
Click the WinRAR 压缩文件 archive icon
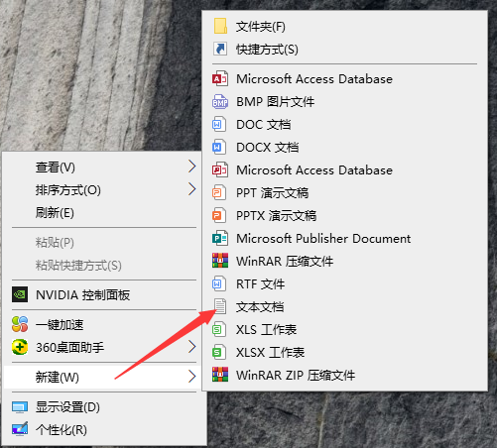tap(220, 261)
